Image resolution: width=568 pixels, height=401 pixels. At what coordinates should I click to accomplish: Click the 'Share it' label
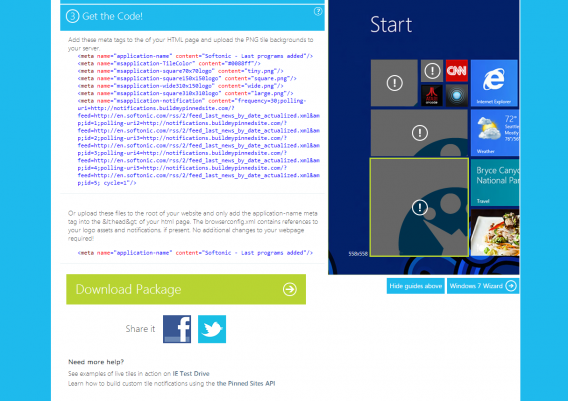[x=140, y=329]
